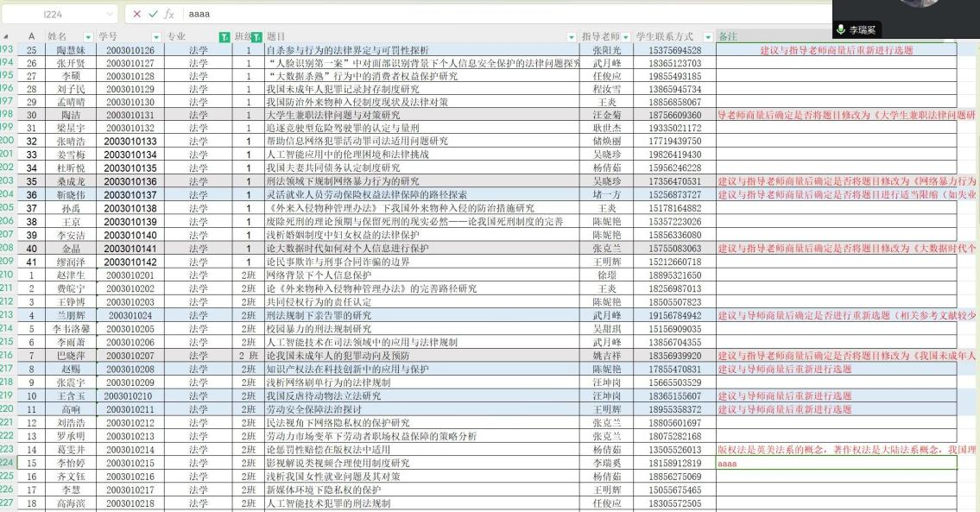
Task: Select student ID 2003010128
Action: pos(130,76)
